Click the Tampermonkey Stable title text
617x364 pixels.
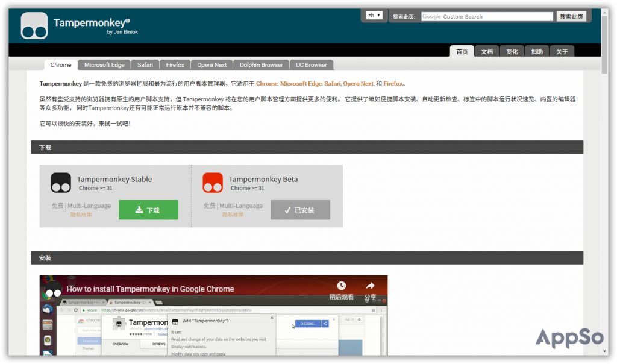coord(114,179)
